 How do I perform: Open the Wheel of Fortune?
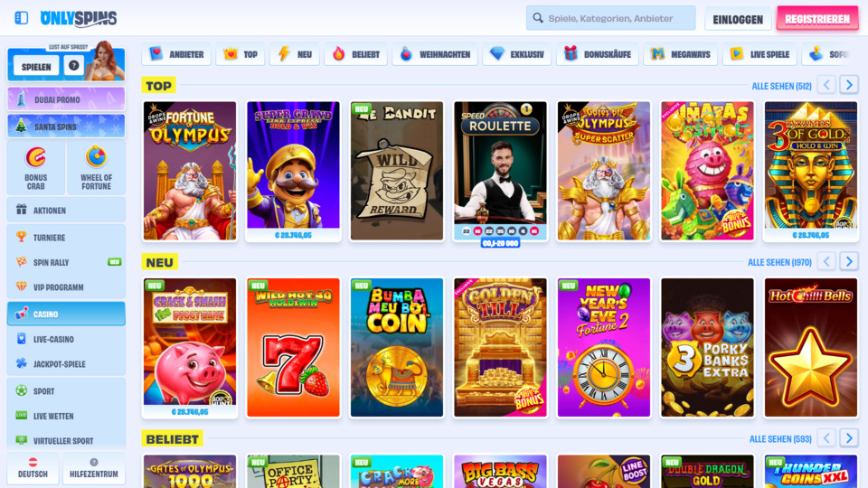tap(96, 168)
